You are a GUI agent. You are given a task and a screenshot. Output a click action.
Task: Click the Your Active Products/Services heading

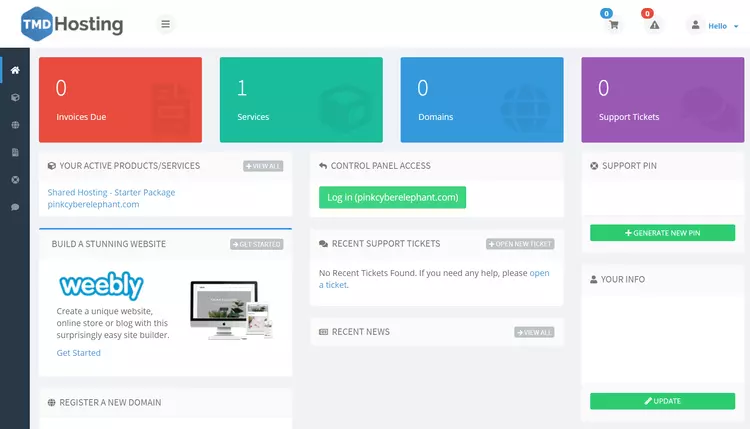(x=130, y=166)
